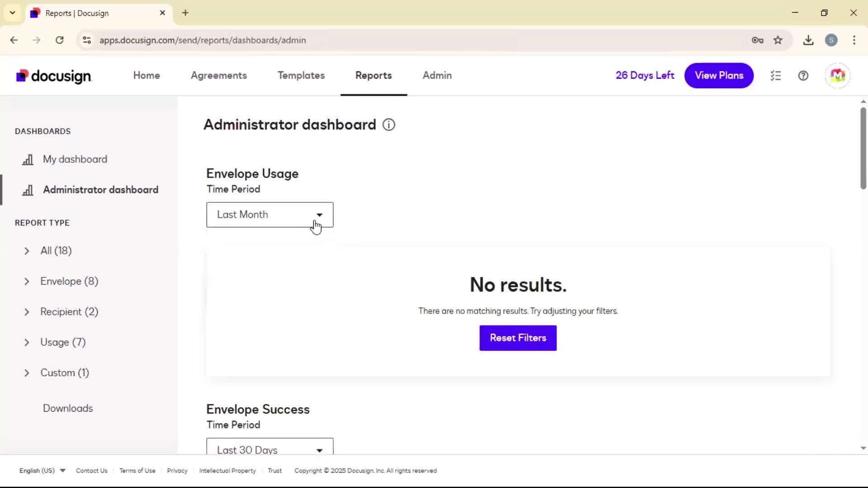This screenshot has width=868, height=488.
Task: Click info icon beside Administrator dashboard
Action: [x=389, y=125]
